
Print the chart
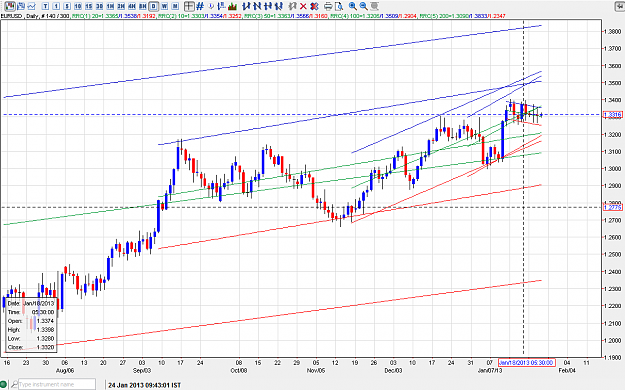[328, 6]
